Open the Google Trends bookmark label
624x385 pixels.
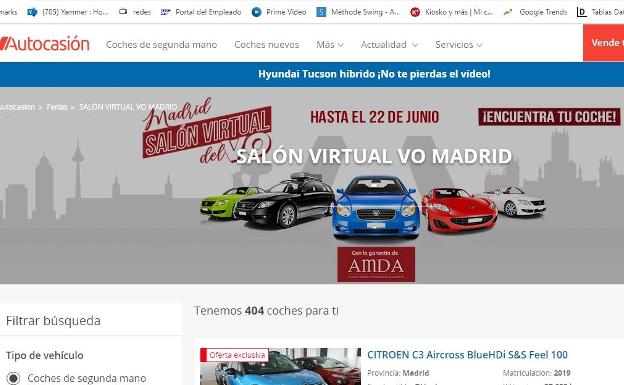pyautogui.click(x=543, y=12)
